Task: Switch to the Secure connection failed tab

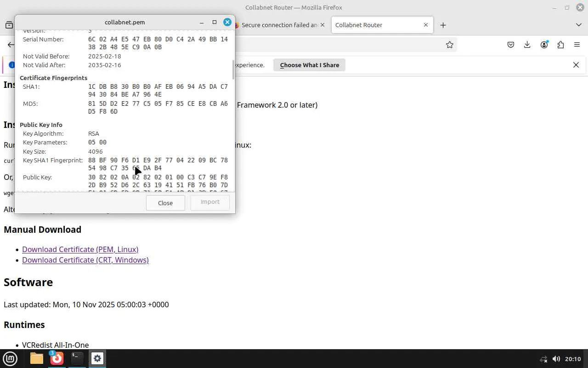Action: coord(280,25)
